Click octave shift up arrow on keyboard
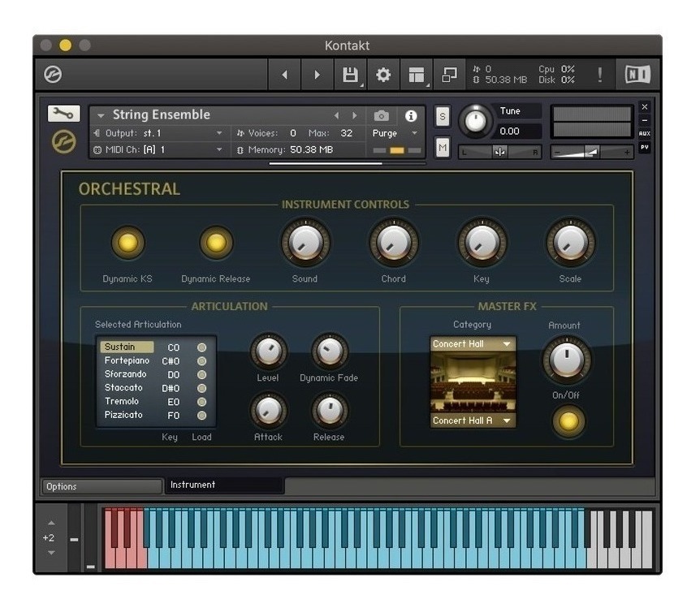 [x=51, y=523]
